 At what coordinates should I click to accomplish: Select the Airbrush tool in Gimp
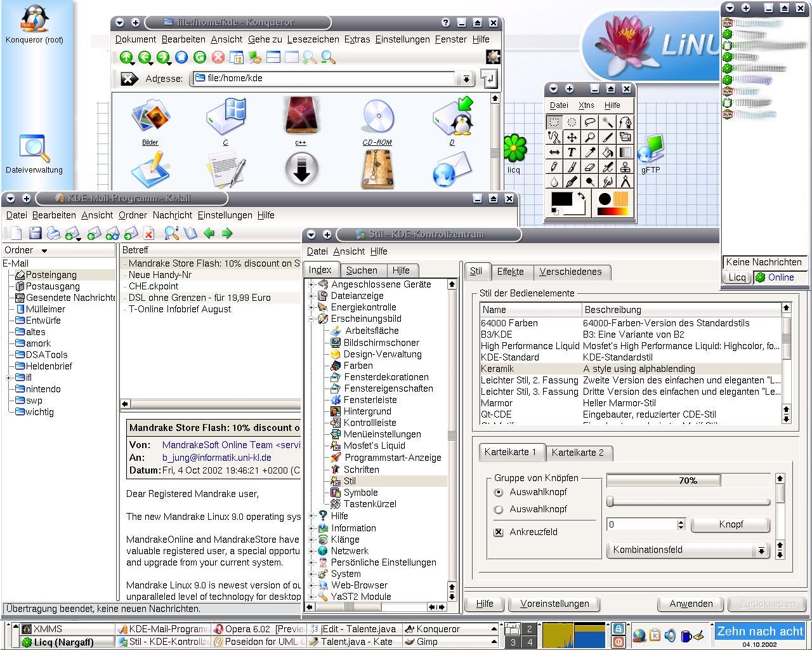pos(608,167)
